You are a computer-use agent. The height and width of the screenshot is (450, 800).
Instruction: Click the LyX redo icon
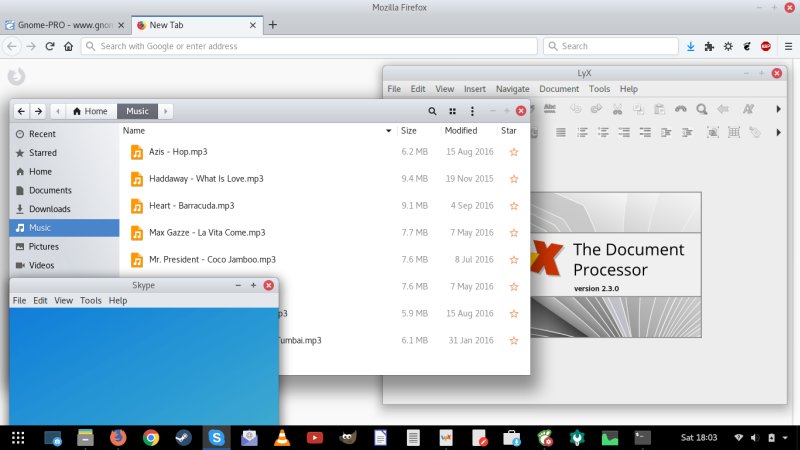[x=596, y=109]
